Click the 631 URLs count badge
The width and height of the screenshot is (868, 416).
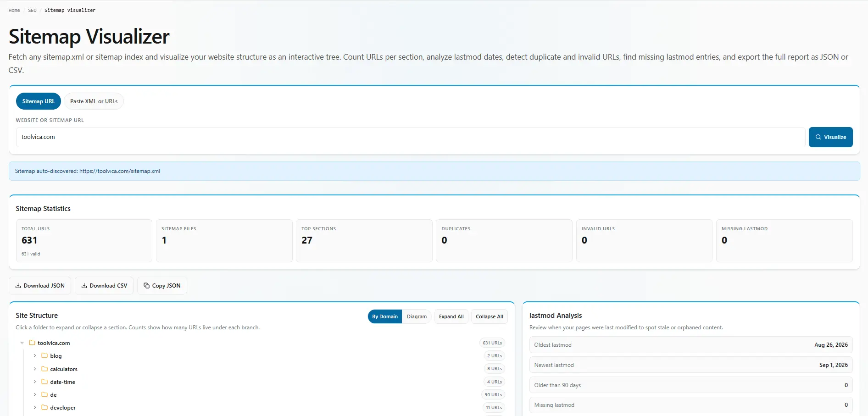pos(492,343)
